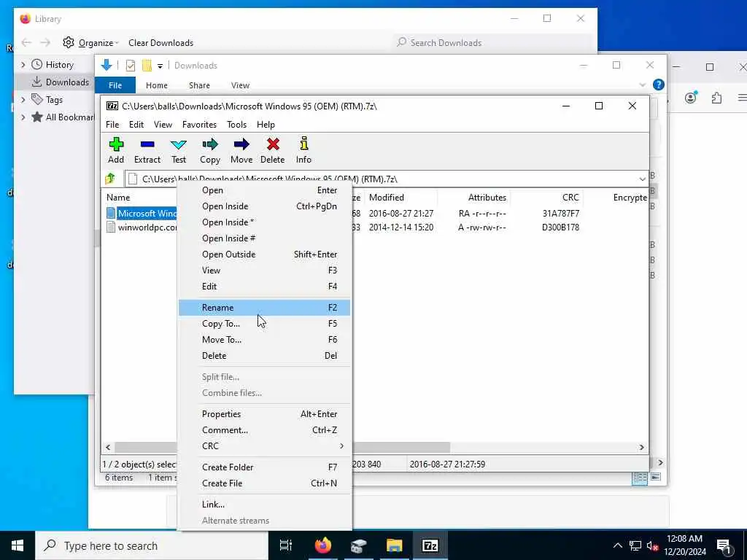Open the 7-Zip address bar dropdown
Screen dimensions: 747x560
tap(642, 179)
